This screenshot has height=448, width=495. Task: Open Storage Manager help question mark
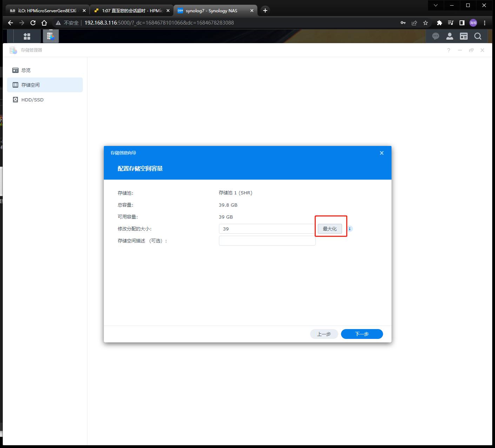coord(449,50)
